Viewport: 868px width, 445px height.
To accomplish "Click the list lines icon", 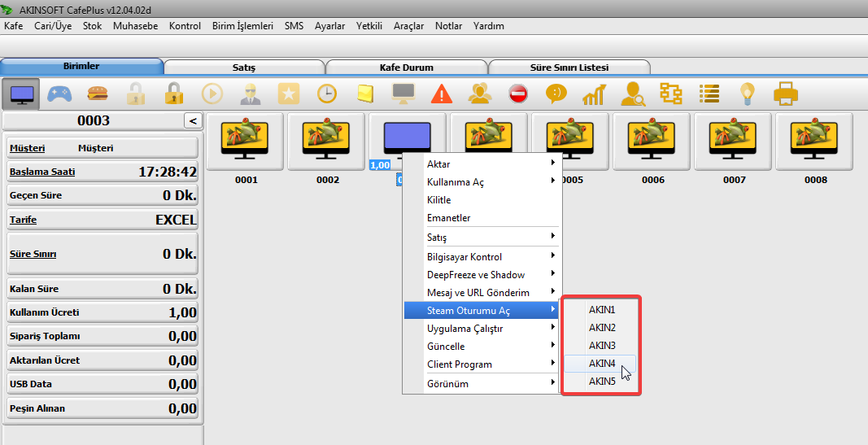I will 709,94.
